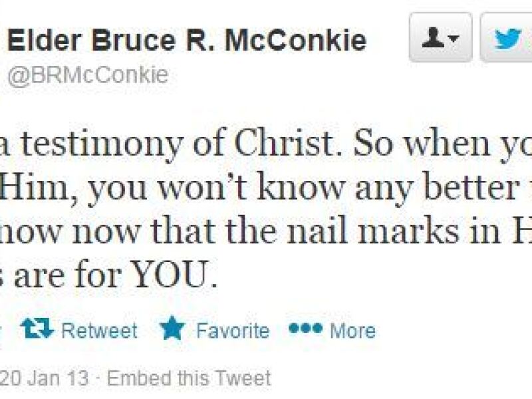Image resolution: width=532 pixels, height=399 pixels.
Task: Open the user actions dropdown caret
Action: (455, 39)
